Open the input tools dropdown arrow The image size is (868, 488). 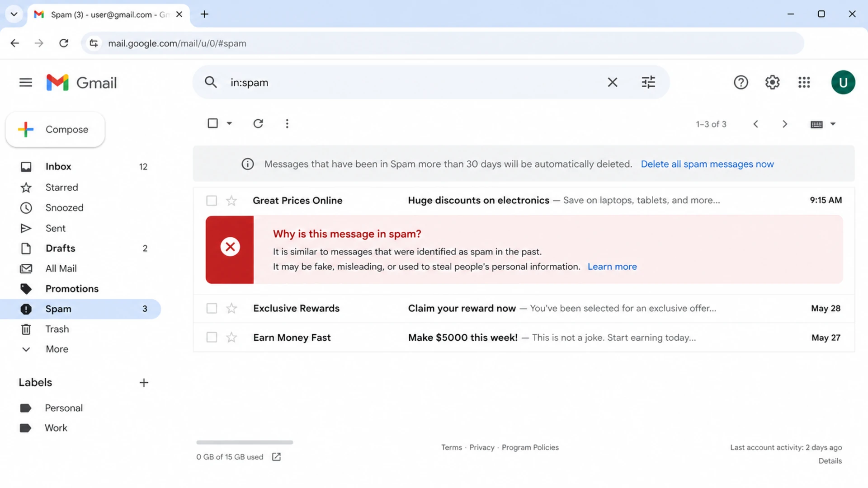(833, 124)
